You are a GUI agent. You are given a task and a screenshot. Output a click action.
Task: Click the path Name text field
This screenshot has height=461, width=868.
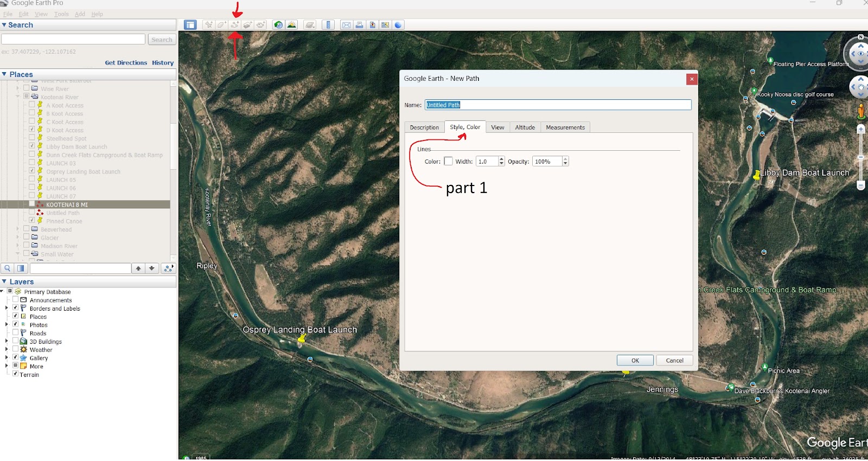[x=558, y=105]
